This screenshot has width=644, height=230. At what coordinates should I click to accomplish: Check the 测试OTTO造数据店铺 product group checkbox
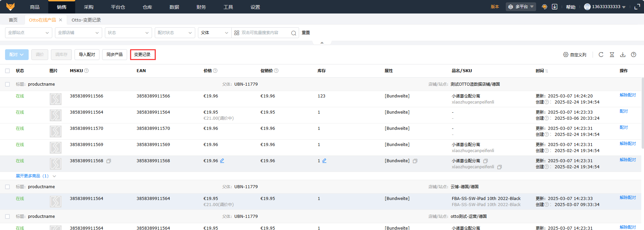(7, 84)
